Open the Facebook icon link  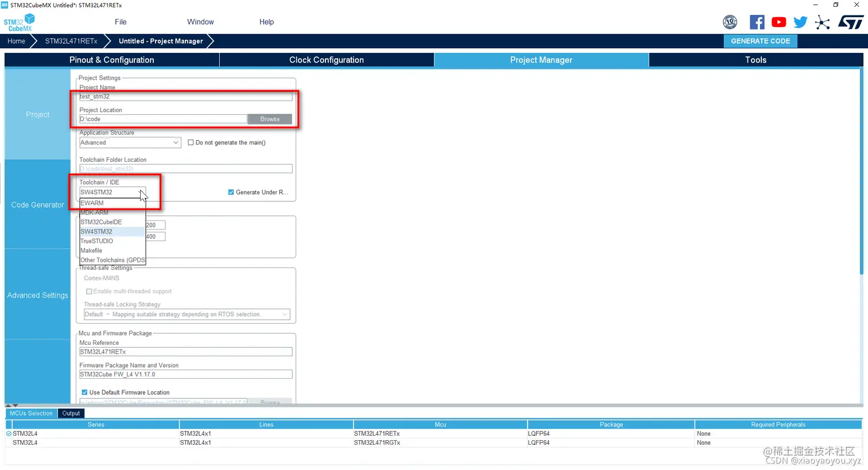pyautogui.click(x=757, y=22)
